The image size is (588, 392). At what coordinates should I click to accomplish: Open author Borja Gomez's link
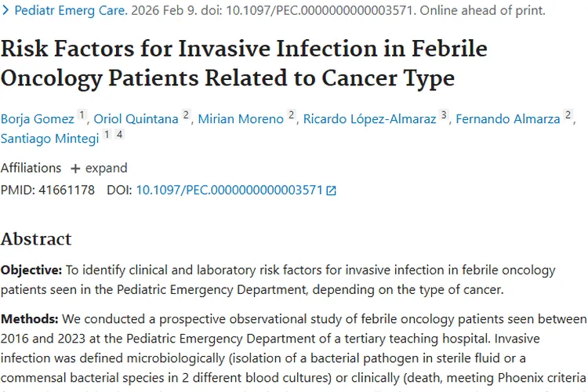[38, 119]
